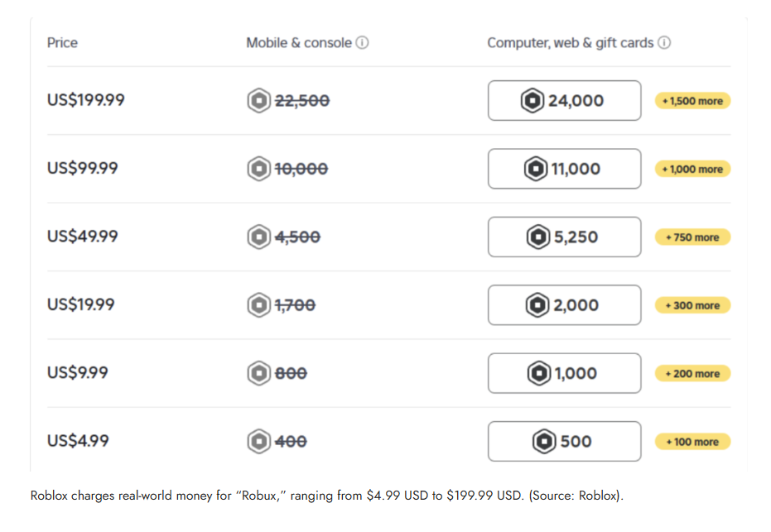Viewport: 771px width, 532px height.
Task: Click the Robux icon next to 22,500
Action: (x=258, y=101)
